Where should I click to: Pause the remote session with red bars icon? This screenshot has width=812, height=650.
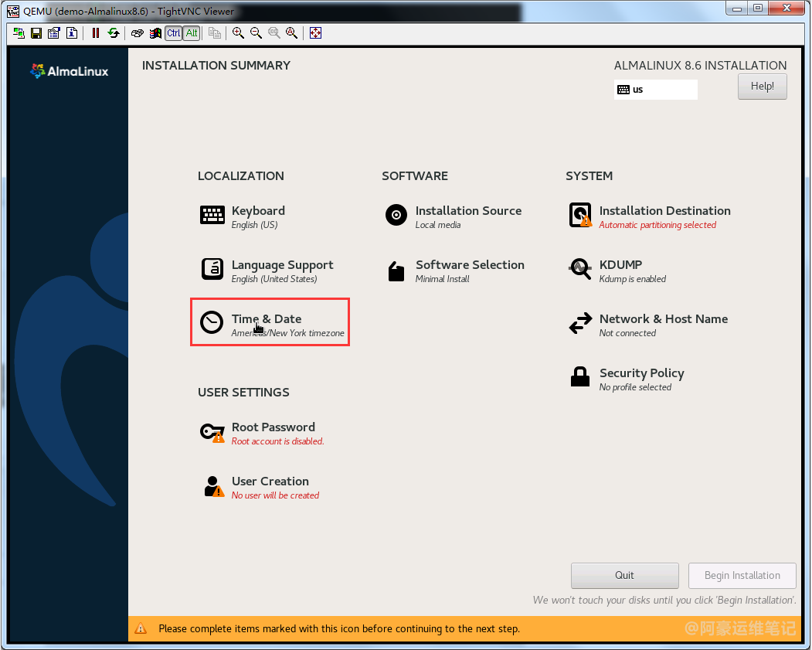(95, 33)
